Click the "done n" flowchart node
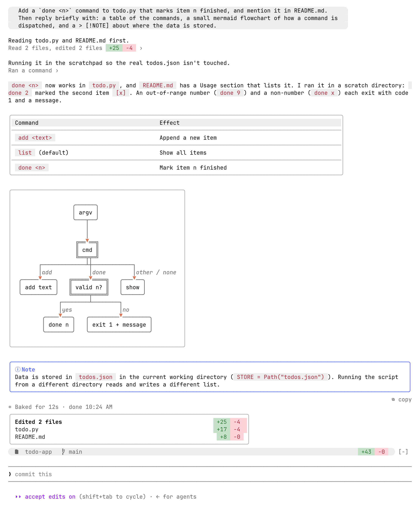The width and height of the screenshot is (420, 507). tap(59, 325)
